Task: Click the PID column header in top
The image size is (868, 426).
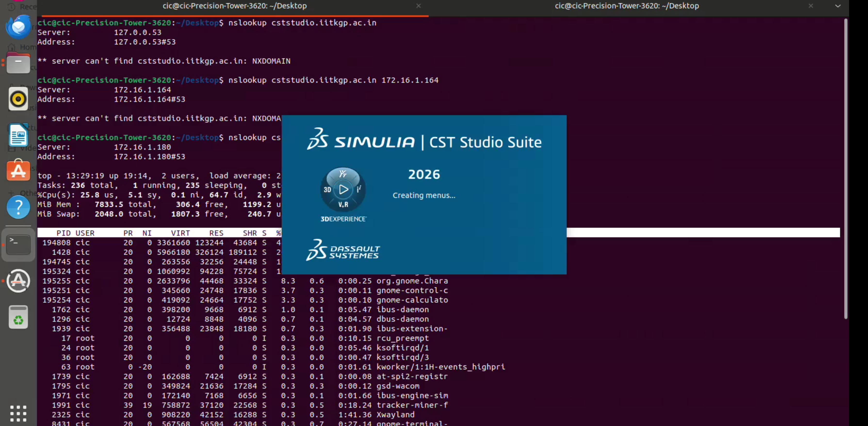Action: (x=63, y=233)
